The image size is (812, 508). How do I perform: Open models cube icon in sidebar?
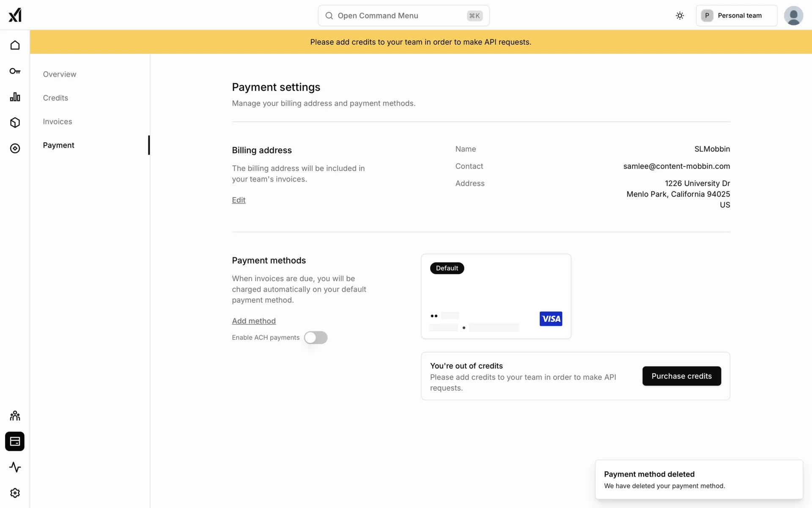15,123
